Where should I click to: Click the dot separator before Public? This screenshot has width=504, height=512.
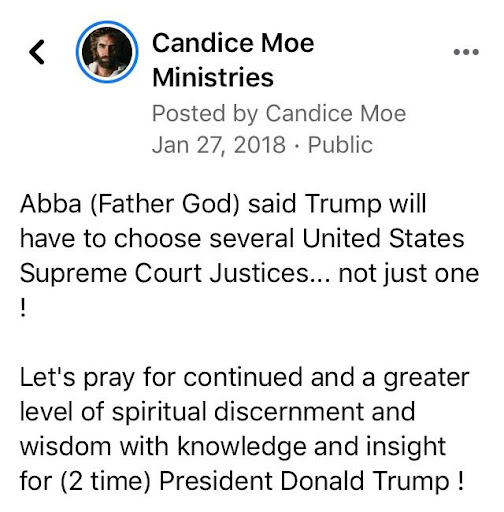coord(297,146)
